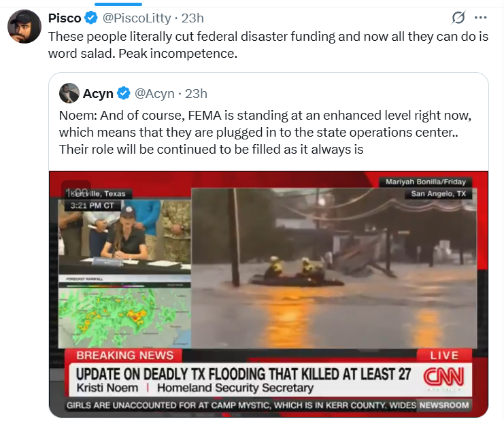Play the CNN flooding video thumbnail
This screenshot has height=421, width=504.
coord(269,294)
